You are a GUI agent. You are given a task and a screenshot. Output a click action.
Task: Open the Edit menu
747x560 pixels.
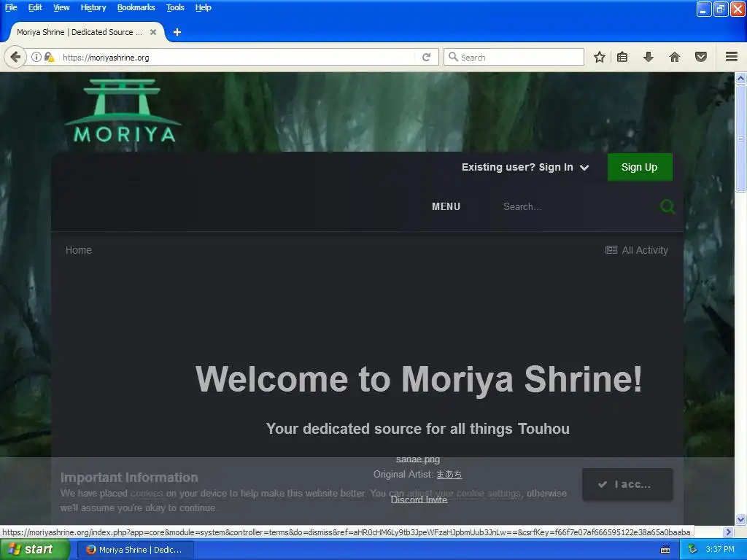(x=35, y=7)
